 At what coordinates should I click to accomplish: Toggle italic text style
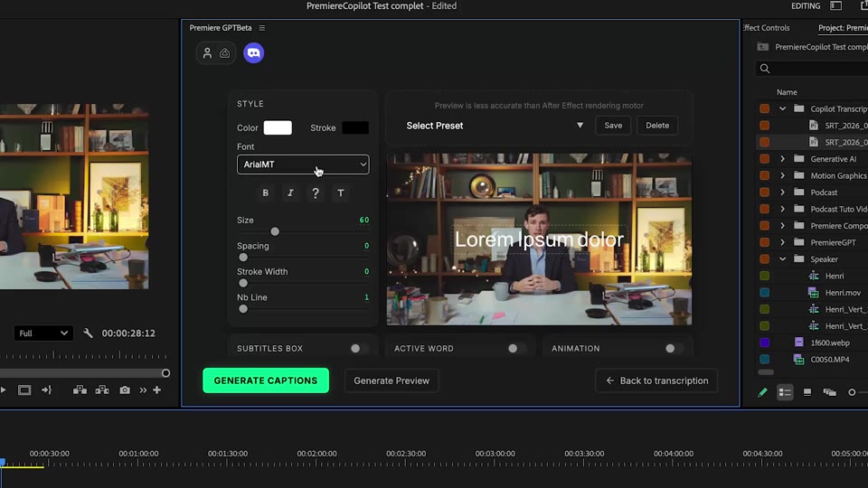point(290,193)
